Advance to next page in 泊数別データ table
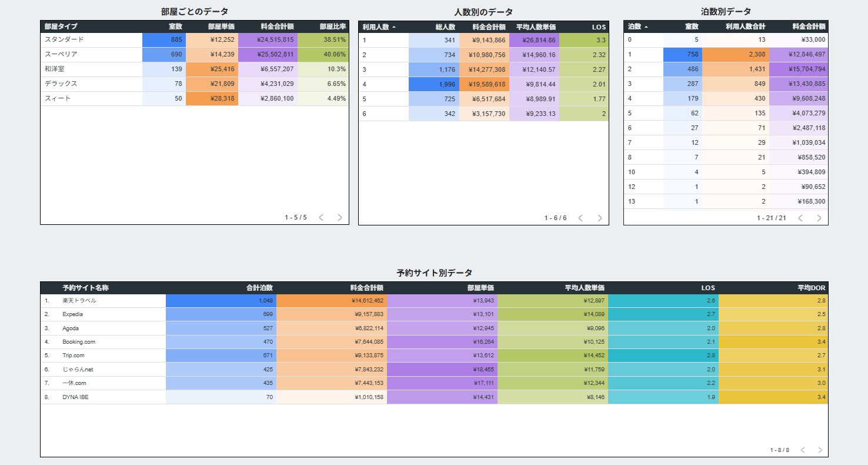Image resolution: width=868 pixels, height=465 pixels. [x=819, y=218]
